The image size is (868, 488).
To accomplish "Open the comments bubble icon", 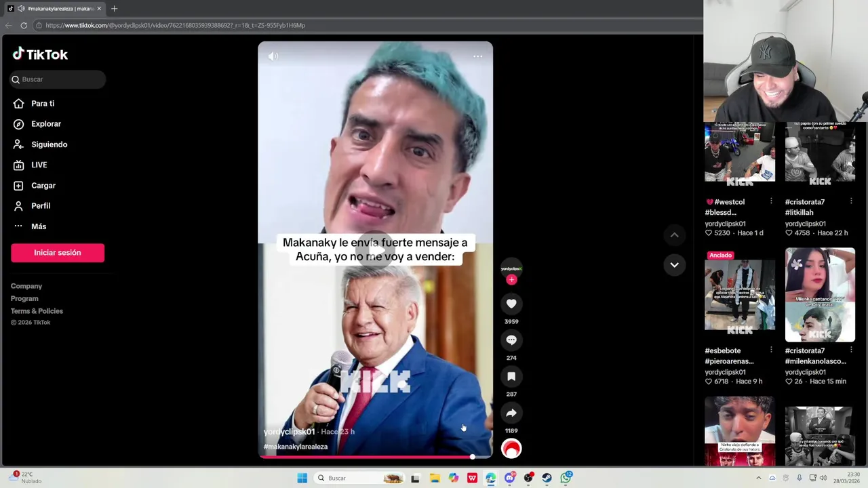I will [x=511, y=340].
